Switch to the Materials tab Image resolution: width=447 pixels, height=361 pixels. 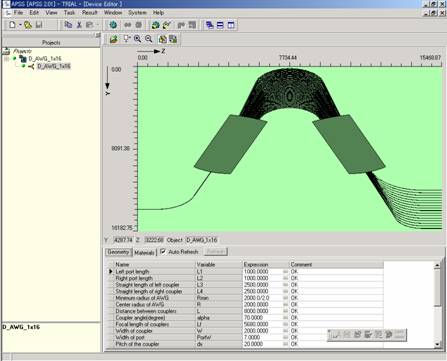pyautogui.click(x=144, y=253)
